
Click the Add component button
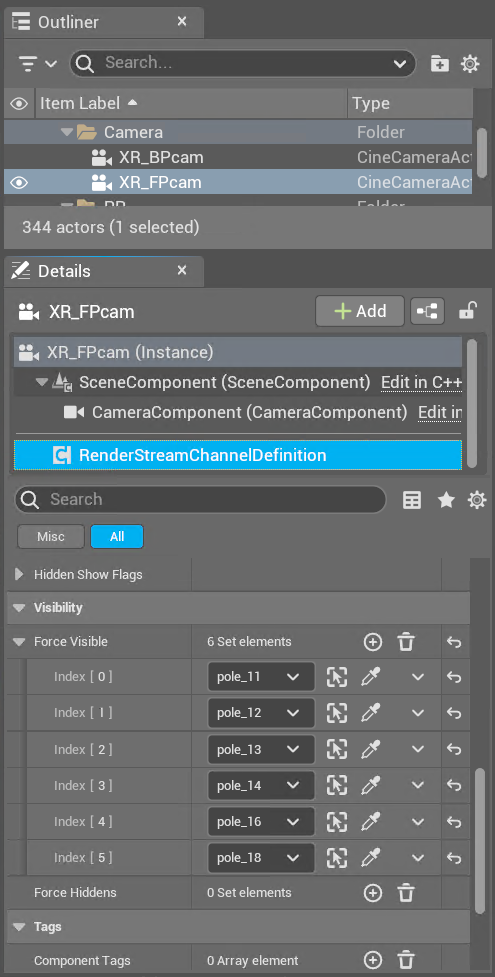pyautogui.click(x=360, y=311)
